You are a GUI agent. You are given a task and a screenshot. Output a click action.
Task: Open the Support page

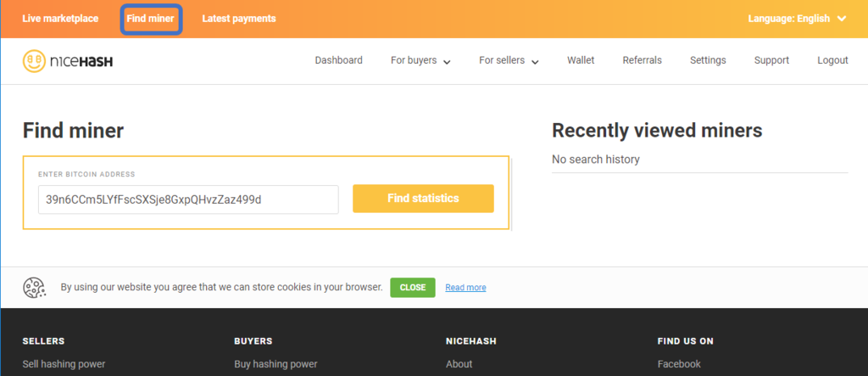point(771,60)
